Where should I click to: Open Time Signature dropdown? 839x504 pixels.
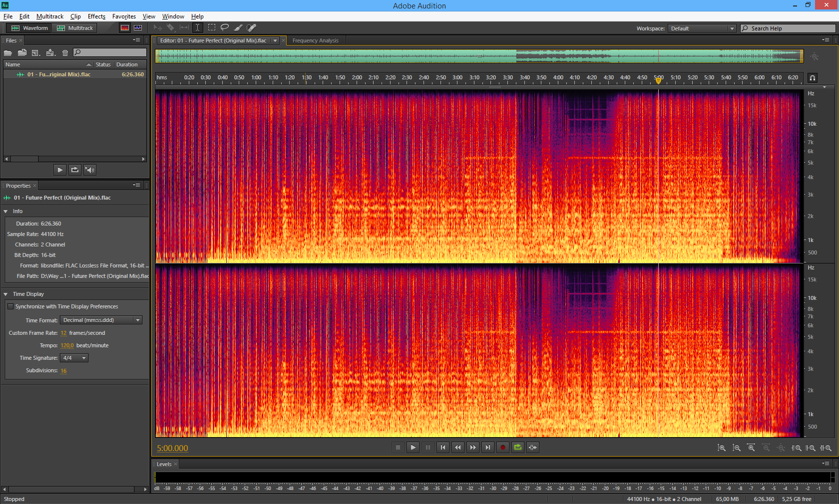tap(74, 358)
